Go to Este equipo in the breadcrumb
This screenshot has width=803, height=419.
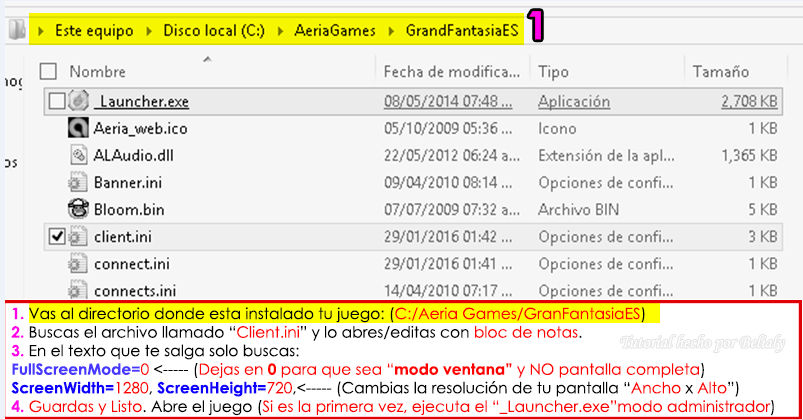[x=94, y=31]
